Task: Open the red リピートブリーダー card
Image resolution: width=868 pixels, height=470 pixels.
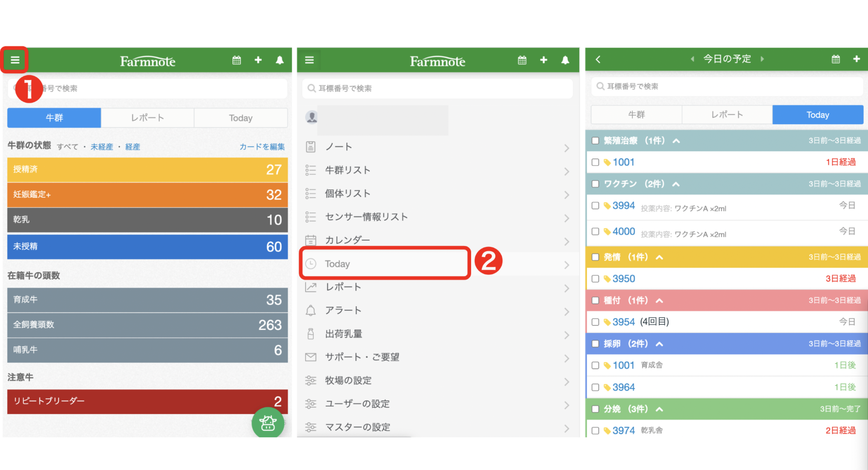Action: 148,402
